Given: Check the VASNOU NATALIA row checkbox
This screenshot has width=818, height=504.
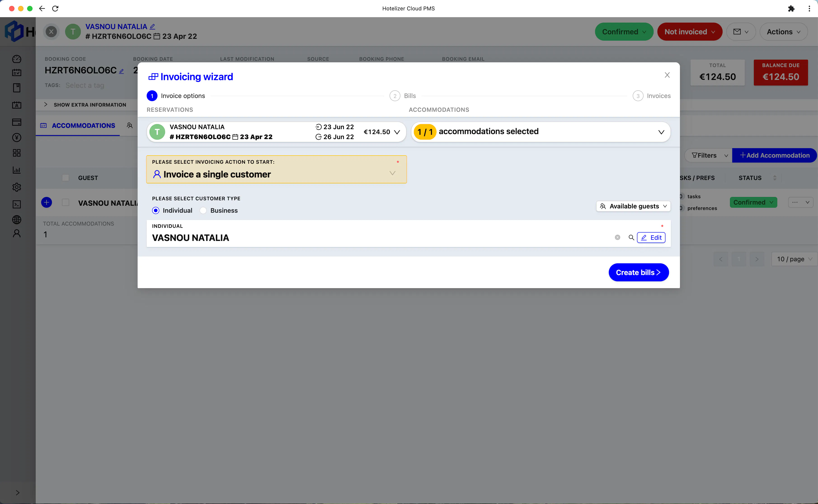Looking at the screenshot, I should click(66, 202).
